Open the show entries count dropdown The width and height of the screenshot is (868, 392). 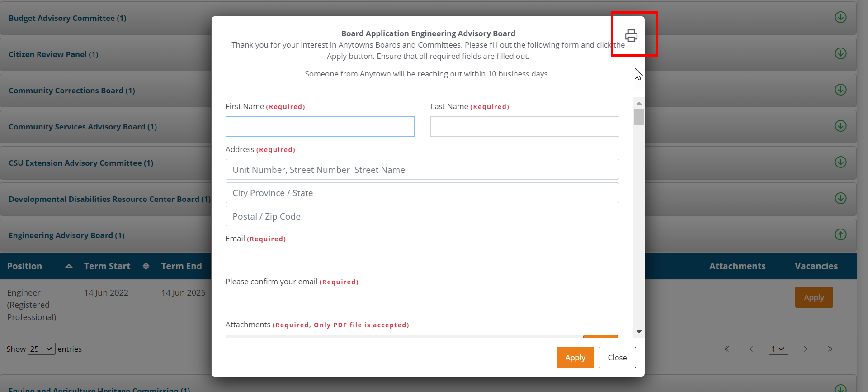click(42, 349)
